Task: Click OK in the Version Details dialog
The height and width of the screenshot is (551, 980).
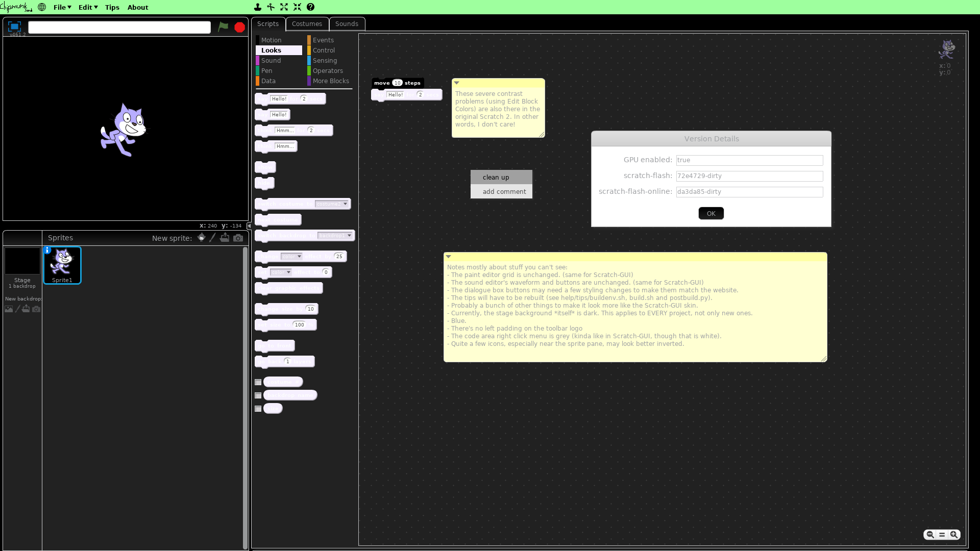Action: [711, 213]
